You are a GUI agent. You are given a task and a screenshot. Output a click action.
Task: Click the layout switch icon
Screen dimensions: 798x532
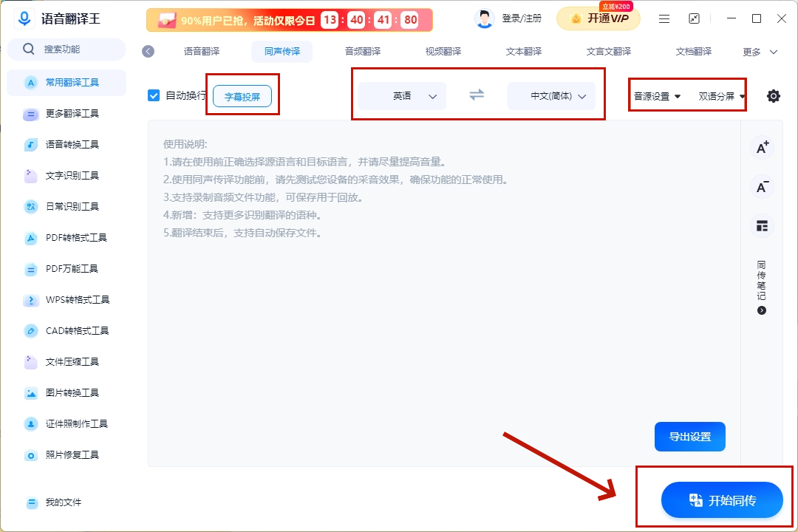click(x=762, y=226)
